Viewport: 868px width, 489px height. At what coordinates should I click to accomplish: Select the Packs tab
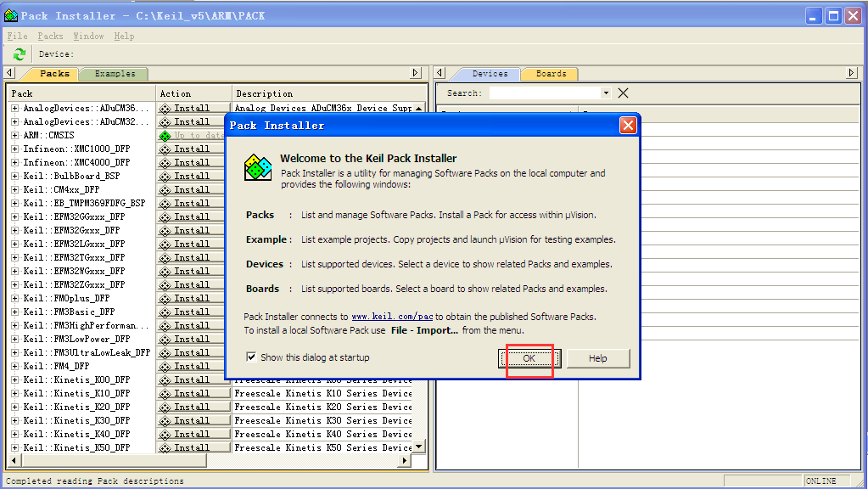54,74
